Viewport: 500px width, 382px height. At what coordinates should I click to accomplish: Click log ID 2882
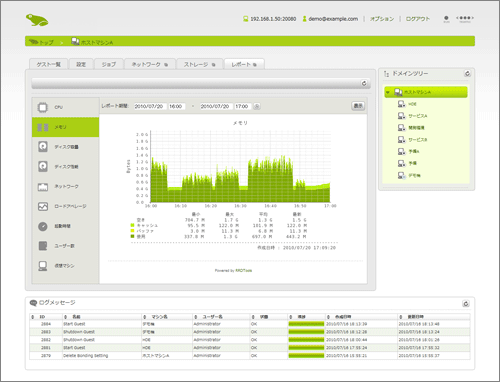[46, 340]
